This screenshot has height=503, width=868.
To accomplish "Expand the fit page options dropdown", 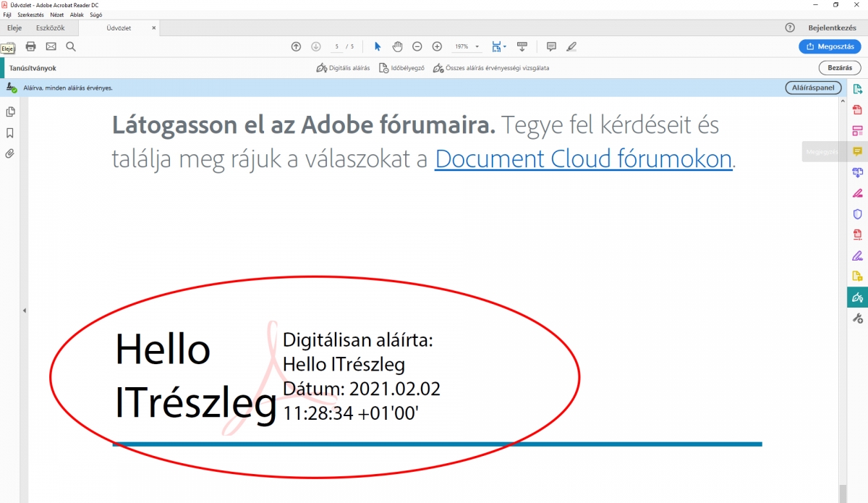I will click(x=504, y=47).
